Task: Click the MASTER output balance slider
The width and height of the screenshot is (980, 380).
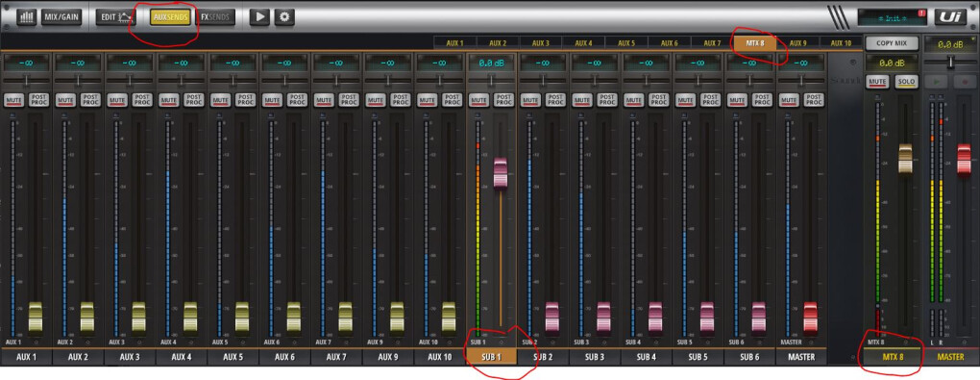Action: click(x=950, y=62)
